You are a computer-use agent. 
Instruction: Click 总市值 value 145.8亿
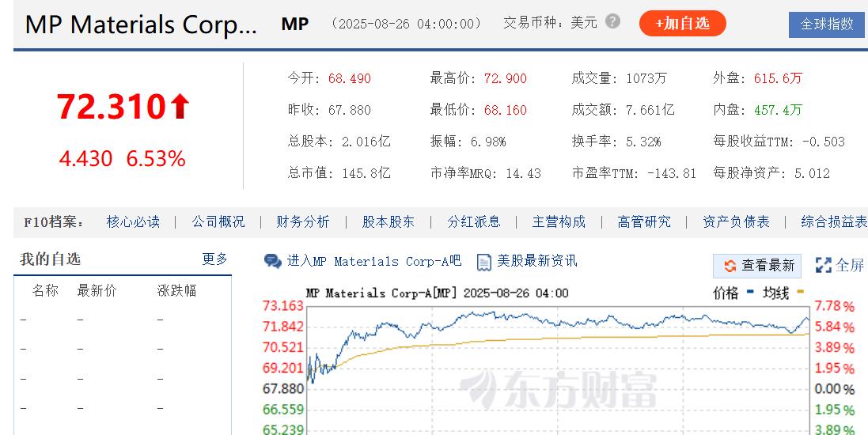coord(366,173)
